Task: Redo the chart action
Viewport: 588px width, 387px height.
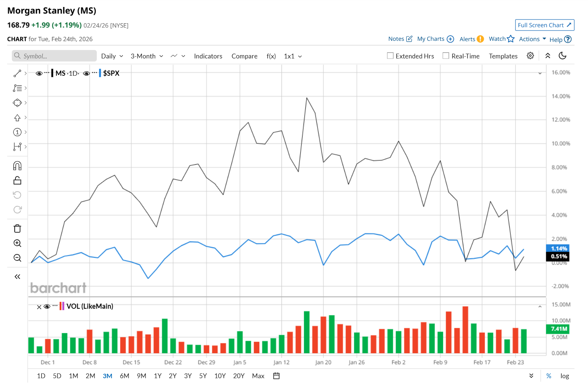Action: pos(17,209)
